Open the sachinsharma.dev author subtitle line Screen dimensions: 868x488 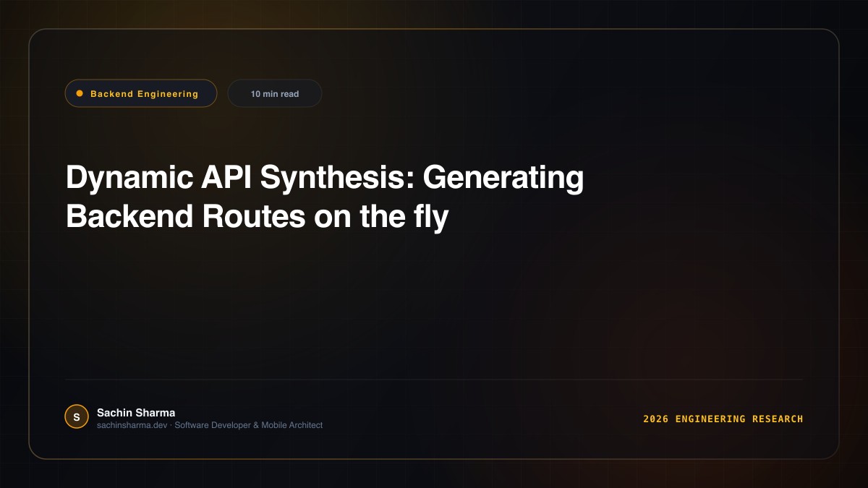tap(210, 425)
